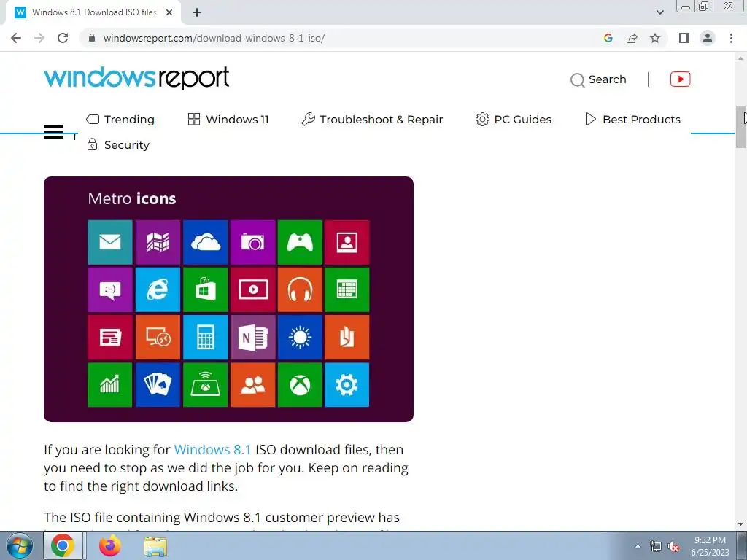Click the Weather sun metro icon
747x560 pixels.
[x=300, y=337]
